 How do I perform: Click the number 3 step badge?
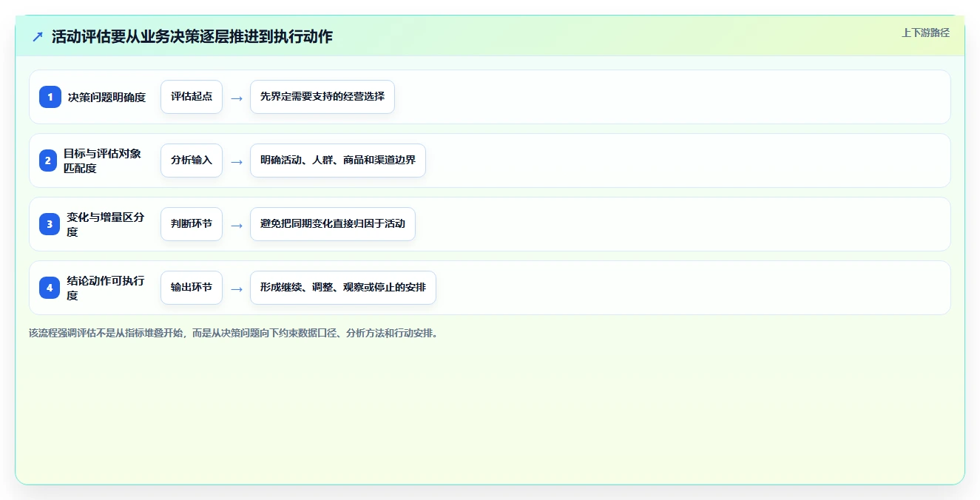click(50, 224)
